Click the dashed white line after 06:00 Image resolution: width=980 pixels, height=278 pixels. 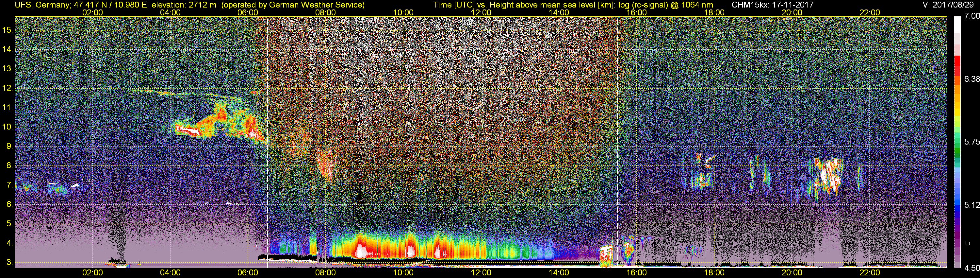pos(268,142)
